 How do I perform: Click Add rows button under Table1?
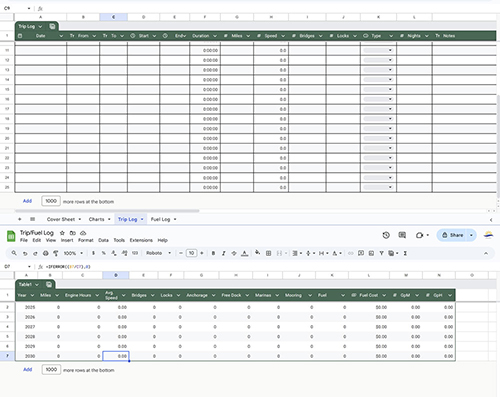(x=28, y=370)
